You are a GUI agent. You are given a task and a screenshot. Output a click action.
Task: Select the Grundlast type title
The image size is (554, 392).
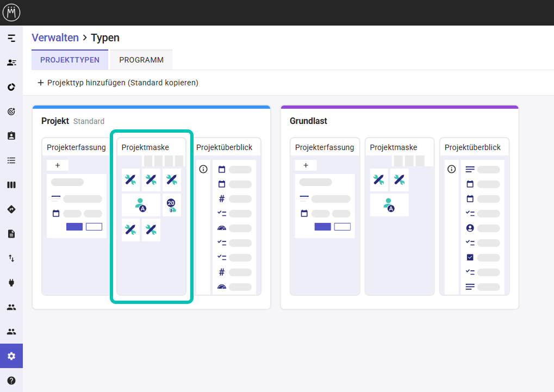(x=308, y=121)
